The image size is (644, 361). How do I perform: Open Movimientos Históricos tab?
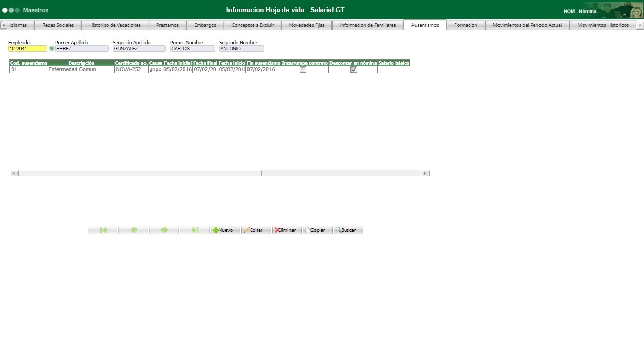click(603, 25)
